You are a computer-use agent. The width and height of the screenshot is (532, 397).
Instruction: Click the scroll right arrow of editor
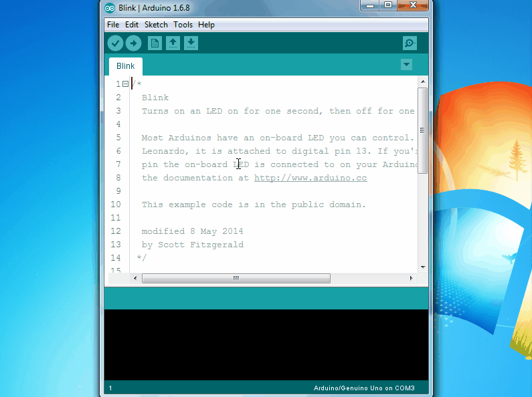tap(412, 278)
